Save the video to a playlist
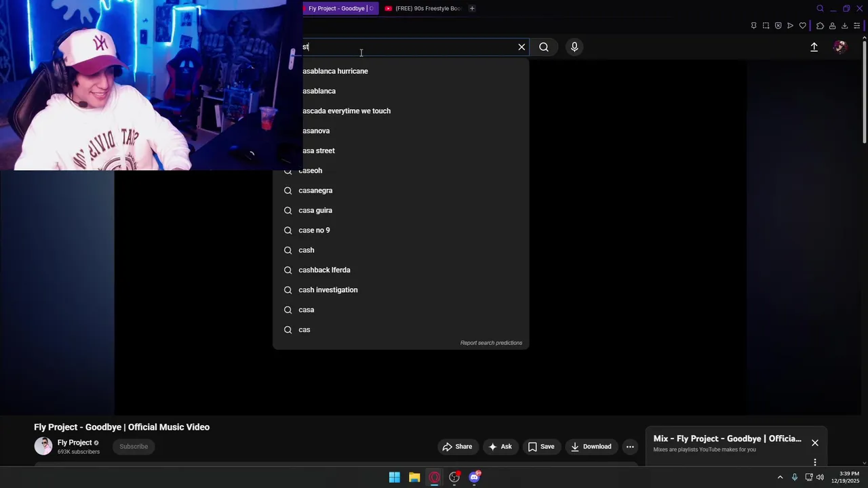 click(541, 447)
